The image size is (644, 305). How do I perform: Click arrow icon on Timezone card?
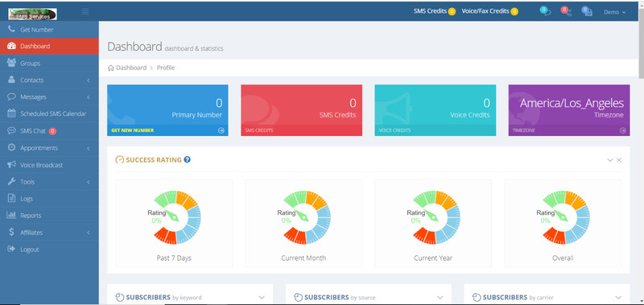pos(622,130)
